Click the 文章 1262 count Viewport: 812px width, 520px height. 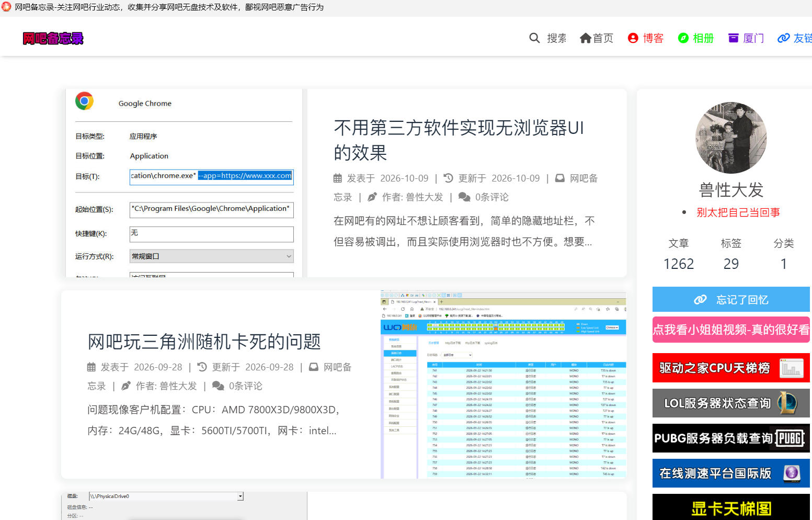click(679, 254)
